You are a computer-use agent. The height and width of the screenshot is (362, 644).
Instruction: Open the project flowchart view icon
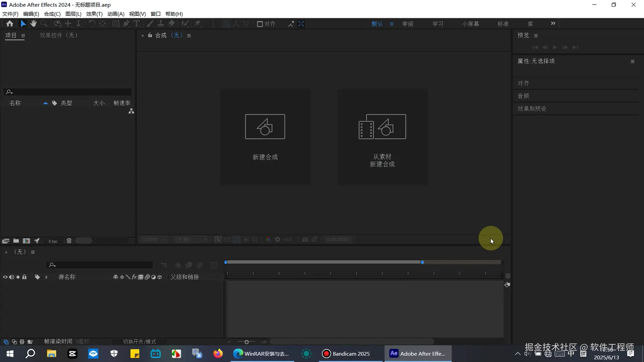[x=131, y=111]
